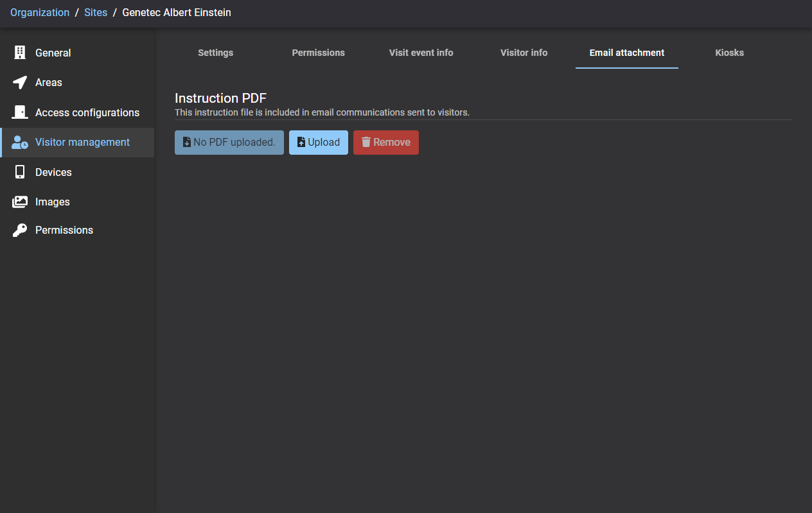Image resolution: width=812 pixels, height=513 pixels.
Task: Open Access configurations in sidebar
Action: pos(87,112)
